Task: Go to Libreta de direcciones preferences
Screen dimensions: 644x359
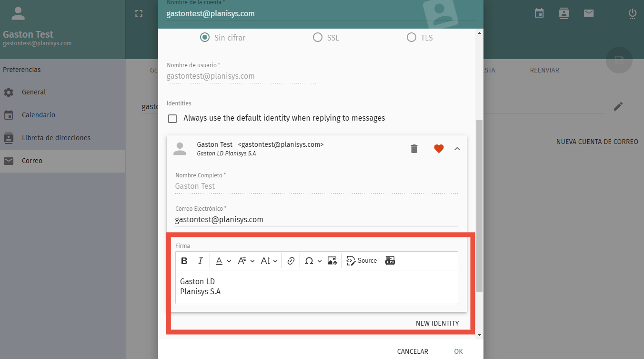Action: coord(56,138)
